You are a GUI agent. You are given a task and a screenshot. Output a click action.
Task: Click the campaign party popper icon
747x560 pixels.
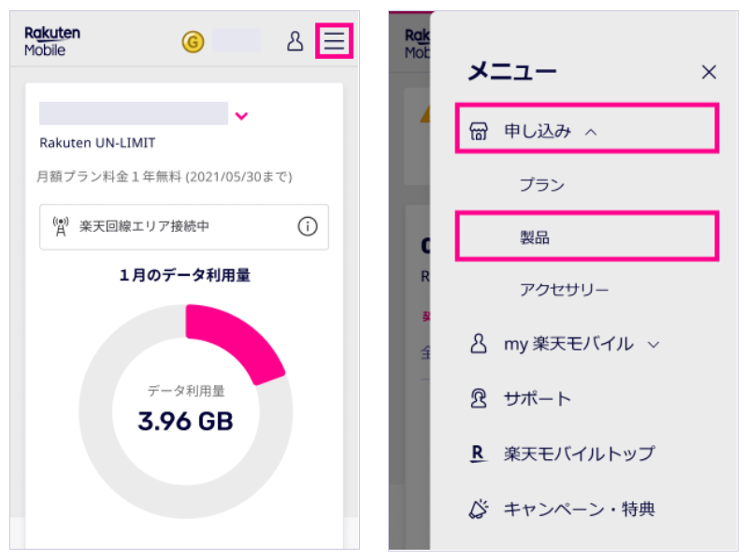coord(479,509)
